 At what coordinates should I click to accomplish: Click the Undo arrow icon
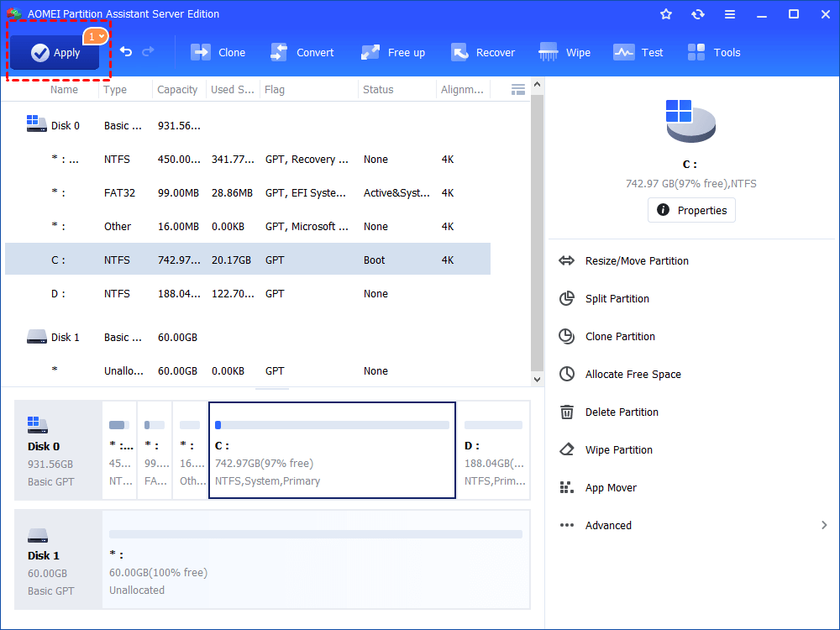pyautogui.click(x=126, y=51)
